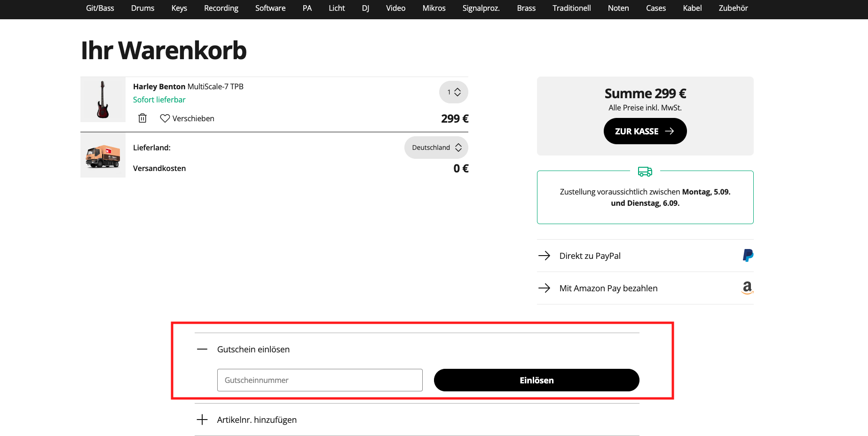Focus the Gutscheinnummer input field

(320, 380)
